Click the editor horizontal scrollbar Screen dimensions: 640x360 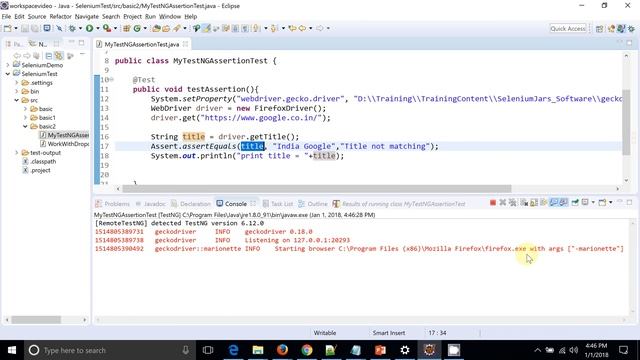[317, 189]
